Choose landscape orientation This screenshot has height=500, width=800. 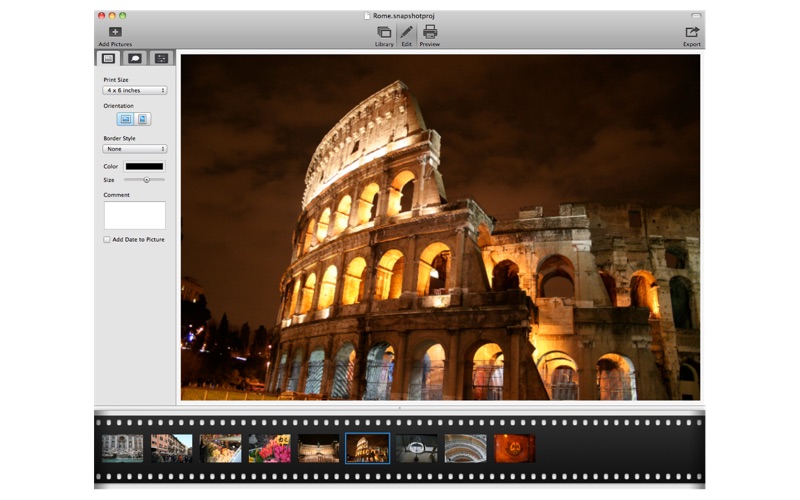(126, 119)
